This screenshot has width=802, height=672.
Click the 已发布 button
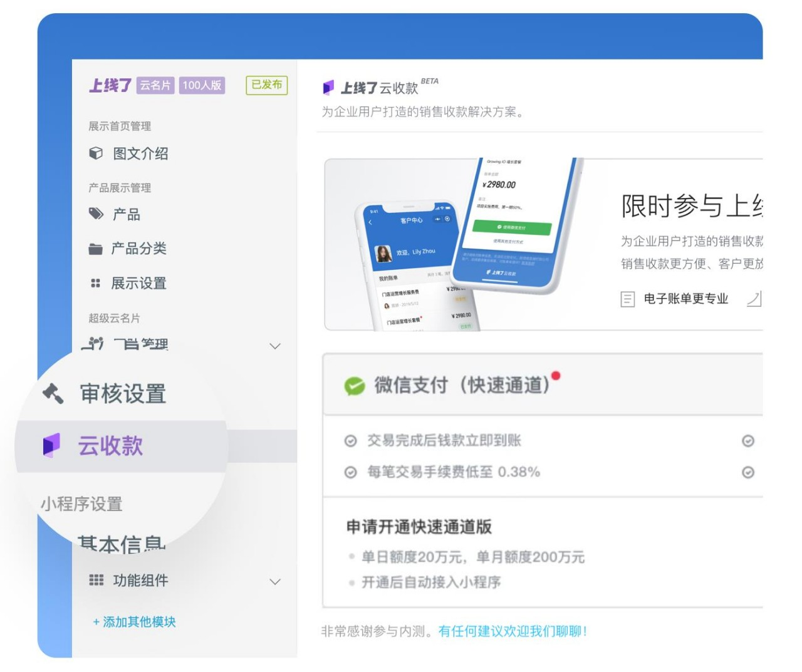pos(266,85)
